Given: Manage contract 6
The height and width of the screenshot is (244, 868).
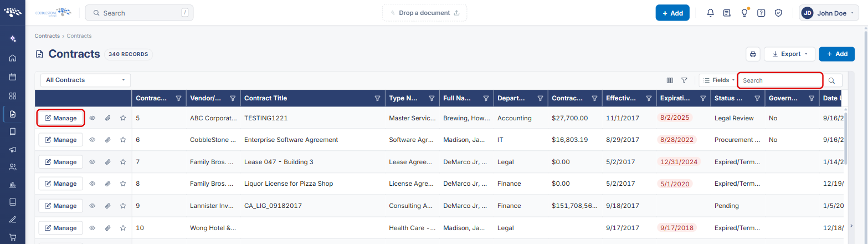Looking at the screenshot, I should click(60, 140).
